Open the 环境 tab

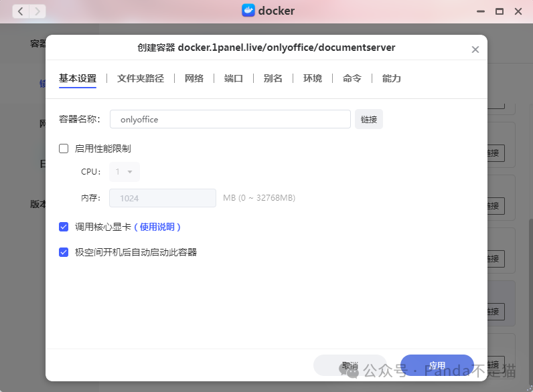(x=313, y=78)
